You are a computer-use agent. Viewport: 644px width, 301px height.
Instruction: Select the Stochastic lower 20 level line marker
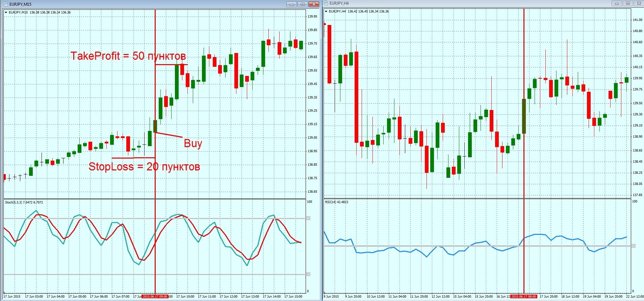tap(308, 274)
